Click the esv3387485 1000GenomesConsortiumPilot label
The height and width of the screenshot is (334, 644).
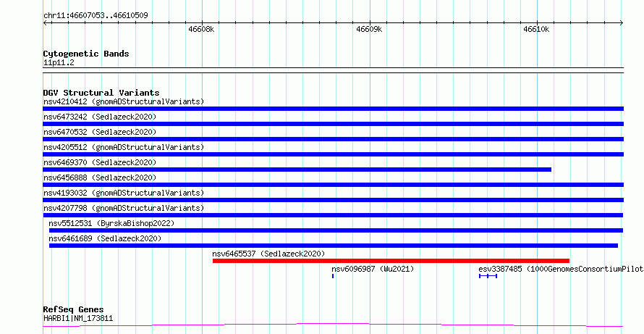pyautogui.click(x=561, y=269)
